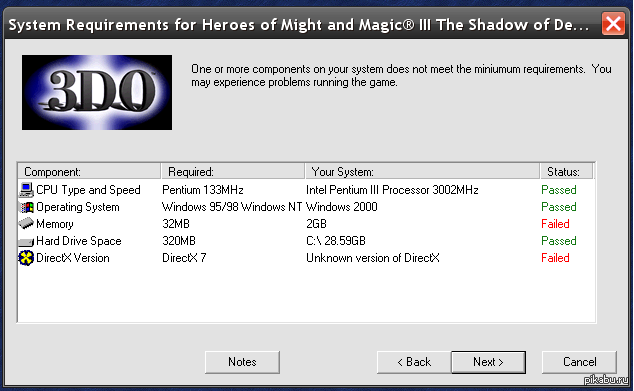Screen dimensions: 634x391
Task: Click the C:\ 28.59GB system value
Action: tap(336, 241)
